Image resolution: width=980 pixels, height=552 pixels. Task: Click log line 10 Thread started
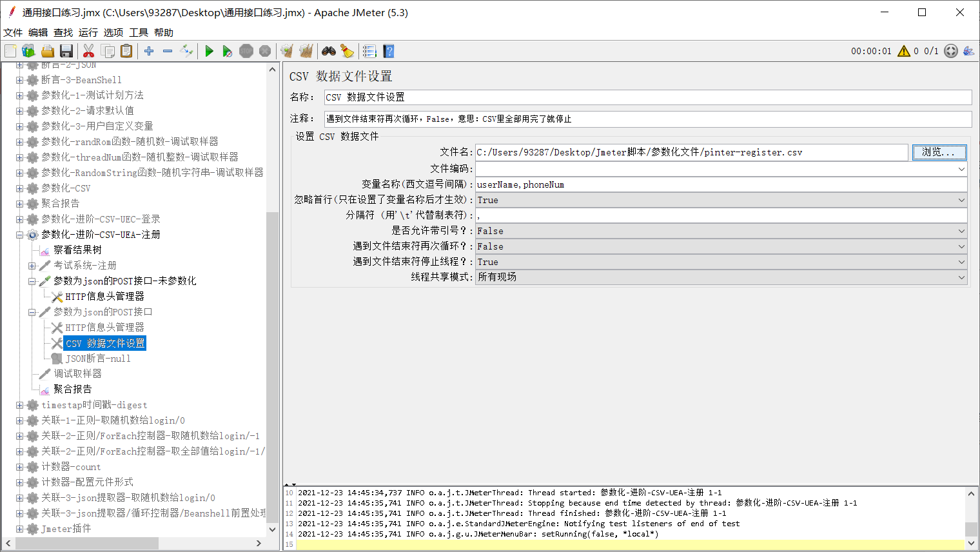click(509, 493)
